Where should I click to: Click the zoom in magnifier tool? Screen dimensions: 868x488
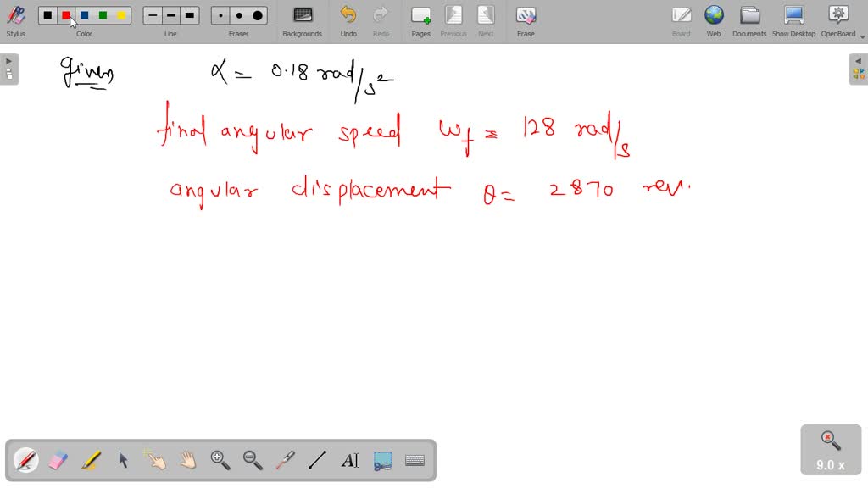pos(220,460)
